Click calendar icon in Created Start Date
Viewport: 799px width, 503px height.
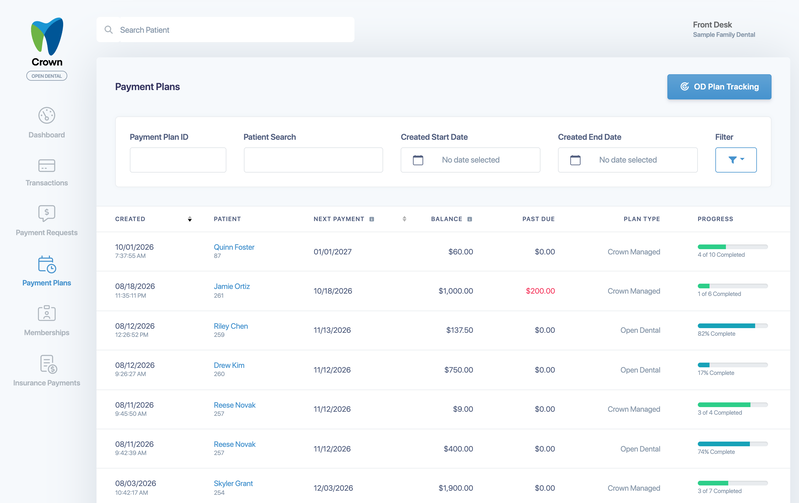pos(418,160)
